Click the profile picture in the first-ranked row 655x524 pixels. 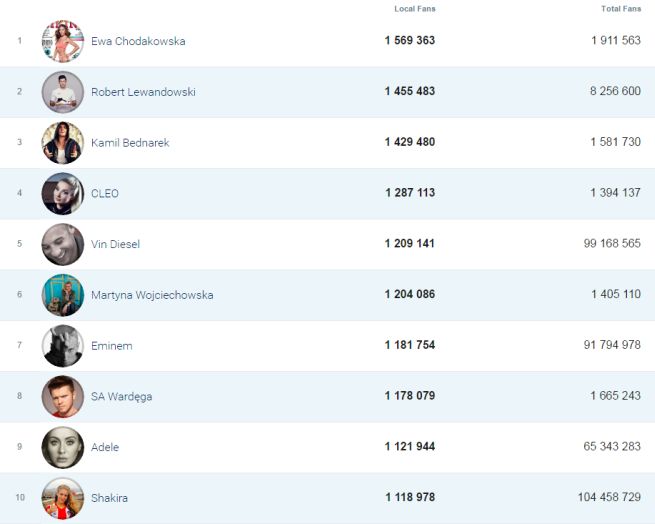coord(62,41)
